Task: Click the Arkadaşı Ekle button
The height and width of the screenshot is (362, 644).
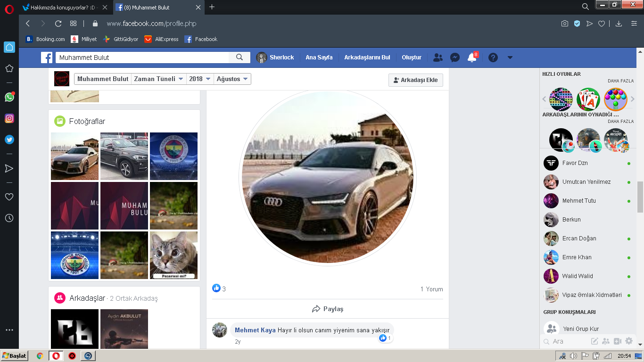Action: click(x=416, y=80)
